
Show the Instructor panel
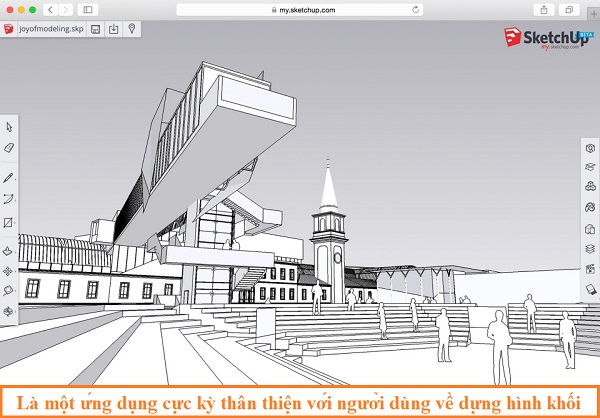(x=590, y=167)
